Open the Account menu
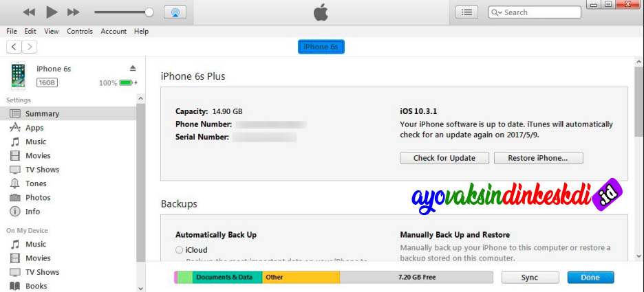 tap(114, 31)
